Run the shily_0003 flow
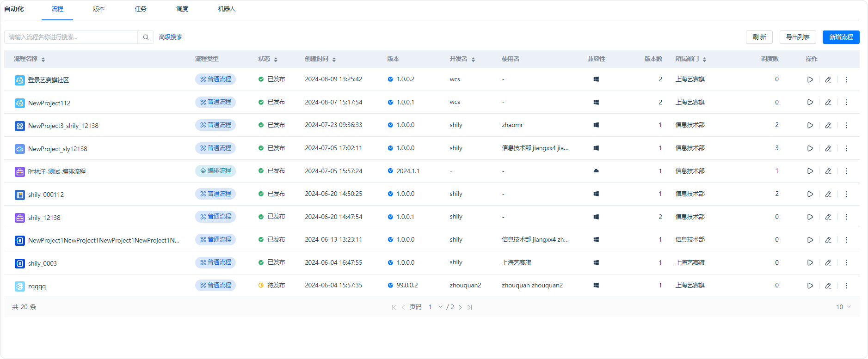This screenshot has width=868, height=359. coord(810,262)
